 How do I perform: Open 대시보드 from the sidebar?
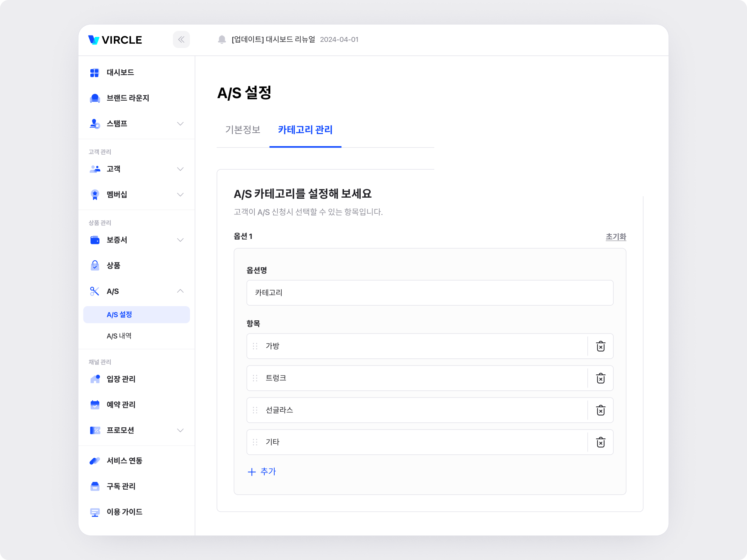[x=120, y=73]
